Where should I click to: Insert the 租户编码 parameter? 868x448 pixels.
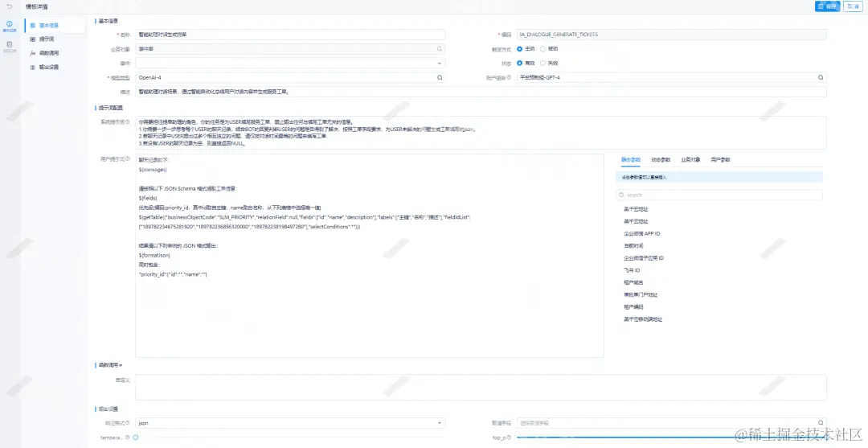pyautogui.click(x=633, y=306)
